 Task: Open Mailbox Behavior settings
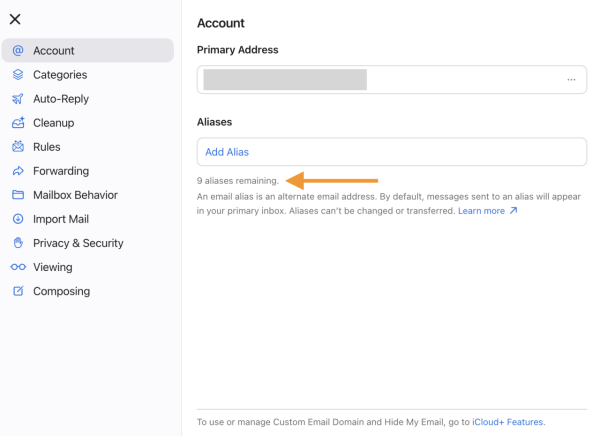(88, 195)
